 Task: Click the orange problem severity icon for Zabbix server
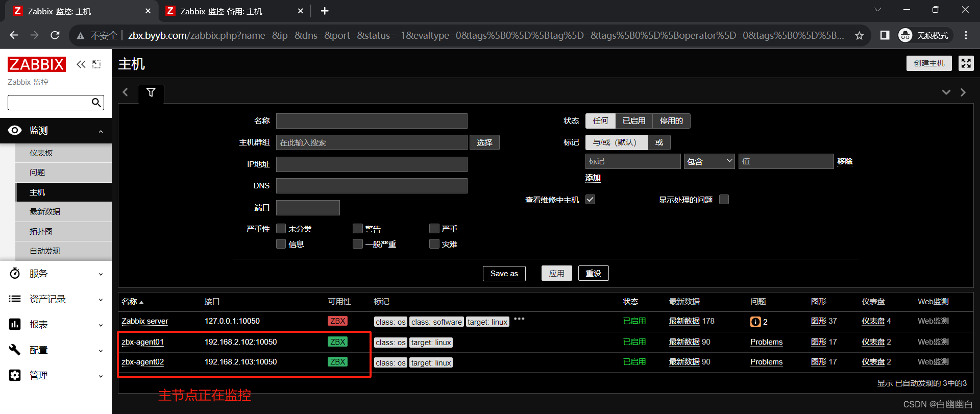click(x=755, y=322)
